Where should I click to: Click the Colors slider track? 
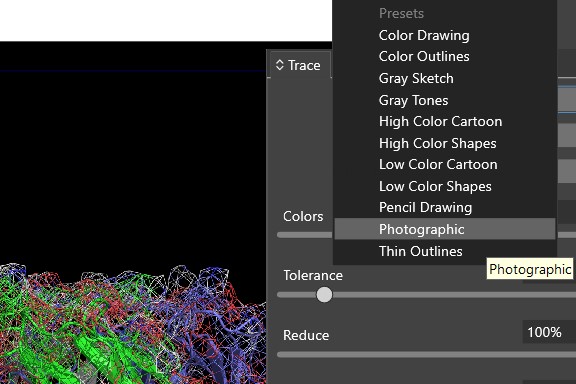[305, 235]
